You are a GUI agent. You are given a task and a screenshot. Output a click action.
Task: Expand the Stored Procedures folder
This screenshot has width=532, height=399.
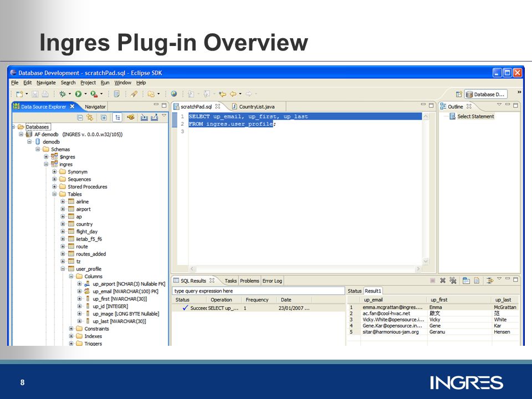tap(54, 186)
